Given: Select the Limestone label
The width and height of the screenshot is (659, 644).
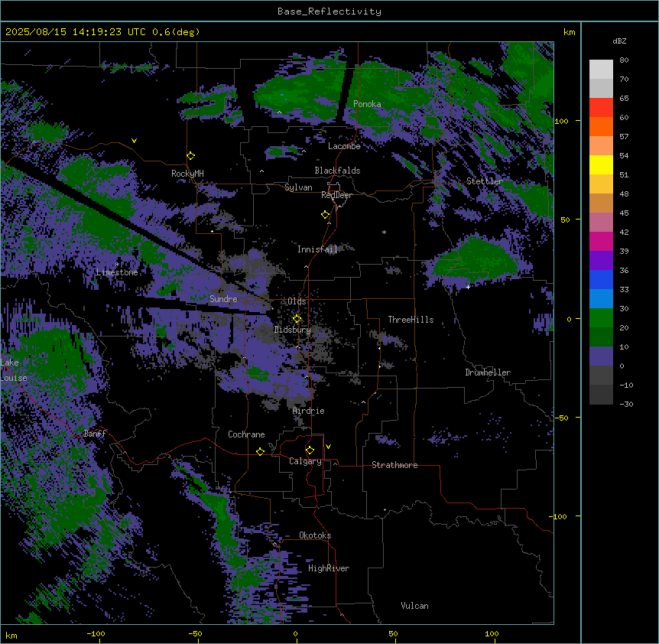Looking at the screenshot, I should [x=117, y=272].
